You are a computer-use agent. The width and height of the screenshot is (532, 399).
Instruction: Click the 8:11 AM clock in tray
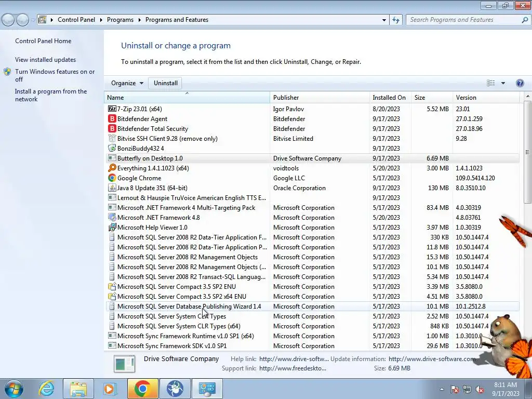[505, 385]
